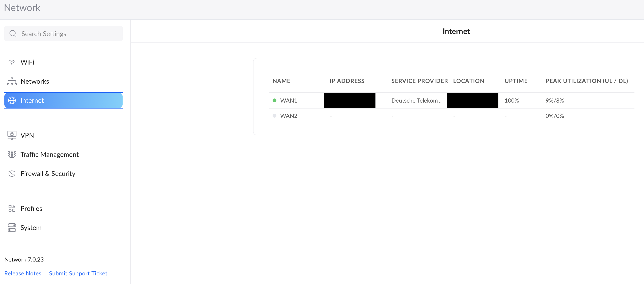Focus the Search Settings field
The image size is (644, 284).
click(x=68, y=33)
